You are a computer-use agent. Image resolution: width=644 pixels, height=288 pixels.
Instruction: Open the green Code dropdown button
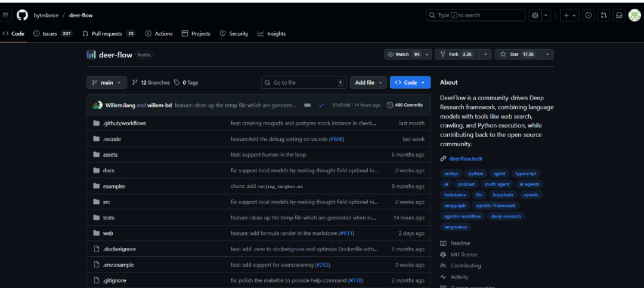pos(410,82)
